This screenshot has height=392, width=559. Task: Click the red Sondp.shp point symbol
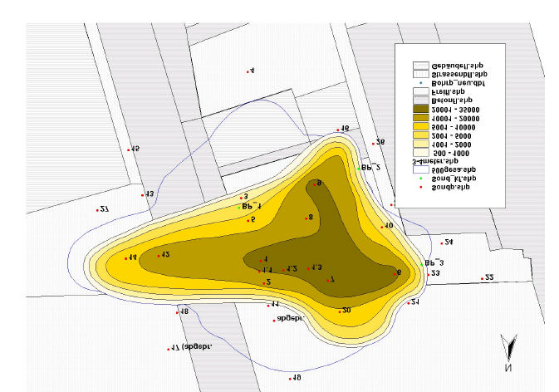tap(421, 188)
